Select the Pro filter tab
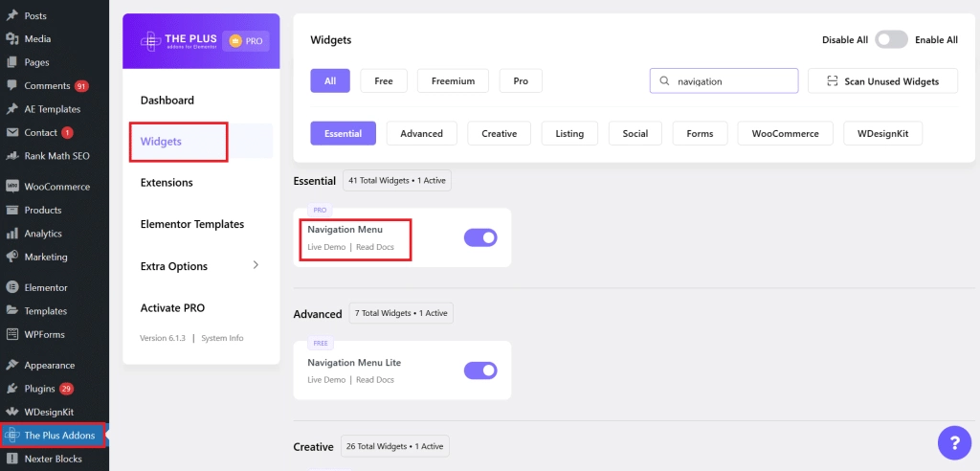980x471 pixels. pos(521,80)
